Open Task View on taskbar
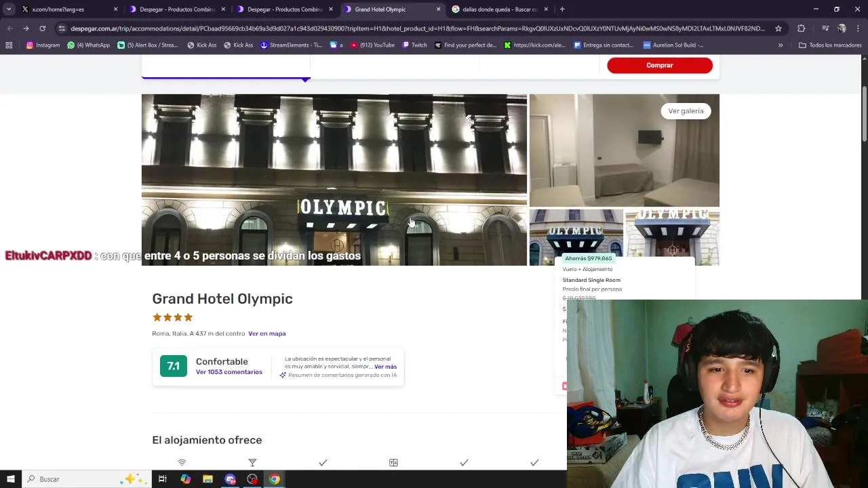 tap(163, 479)
